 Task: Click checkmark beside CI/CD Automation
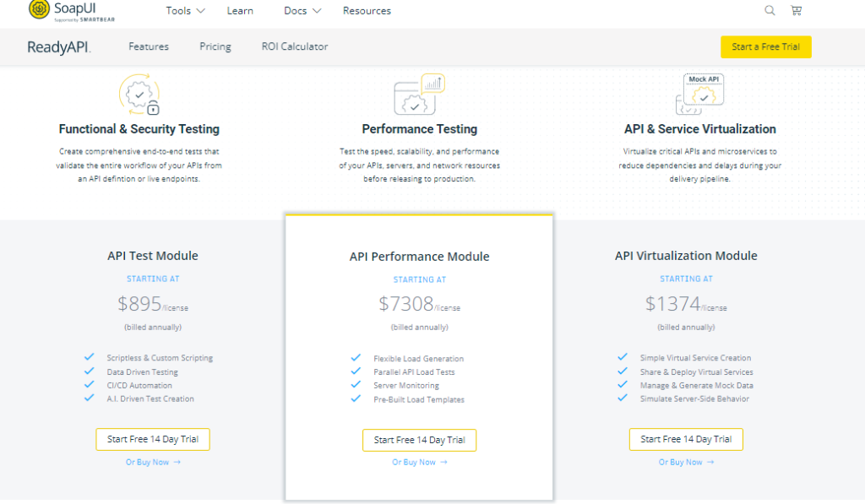click(x=90, y=384)
